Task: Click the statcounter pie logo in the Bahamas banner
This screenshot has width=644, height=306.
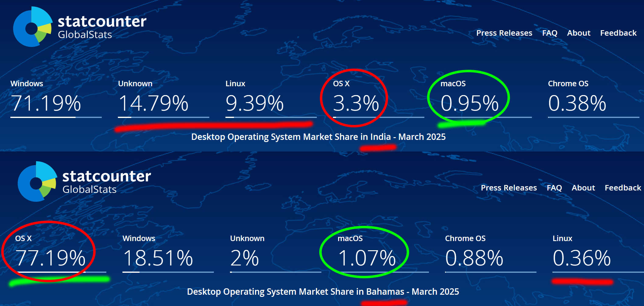Action: (37, 182)
